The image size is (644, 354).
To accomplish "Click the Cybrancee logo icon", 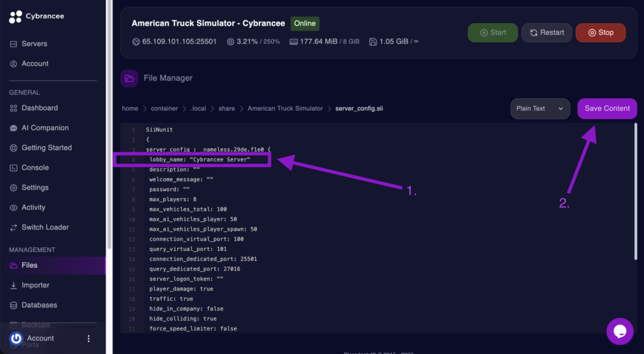I will pyautogui.click(x=16, y=17).
